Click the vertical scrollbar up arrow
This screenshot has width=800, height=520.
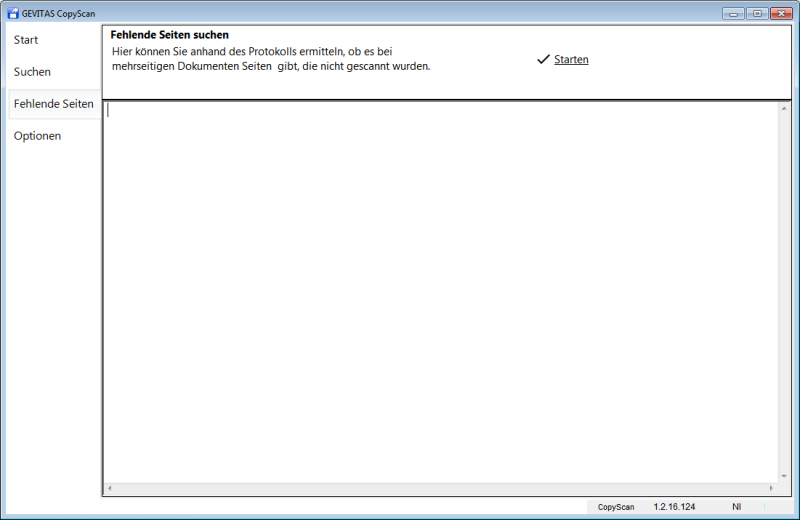click(x=784, y=108)
